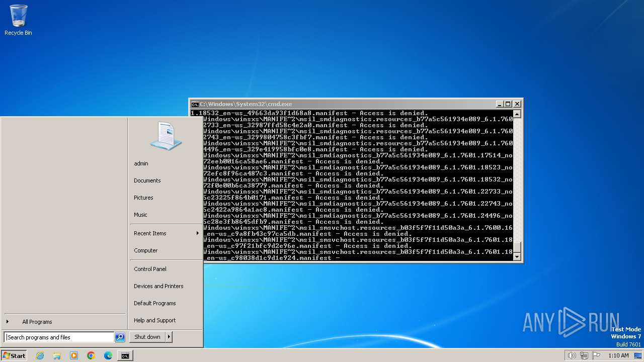The image size is (644, 362).
Task: Click the Search programs and files box
Action: pos(59,337)
